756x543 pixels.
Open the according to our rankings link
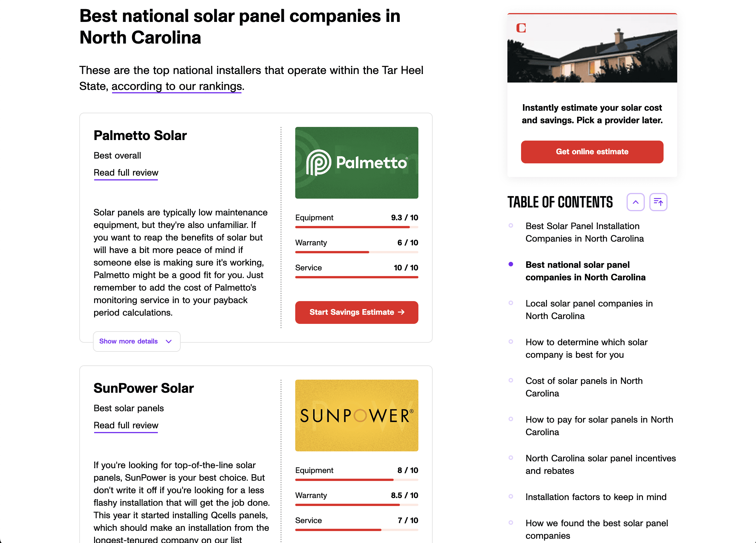pyautogui.click(x=176, y=86)
